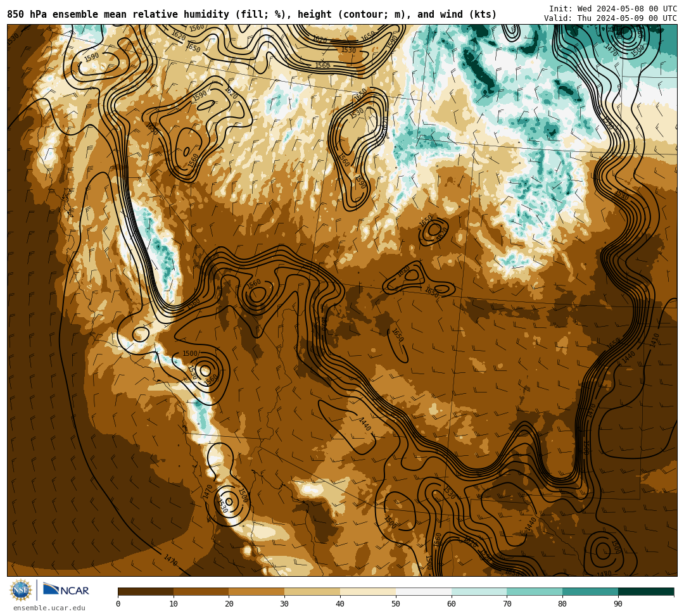Click the 1410 contour label on the map
This screenshot has width=684, height=616.
click(x=653, y=341)
